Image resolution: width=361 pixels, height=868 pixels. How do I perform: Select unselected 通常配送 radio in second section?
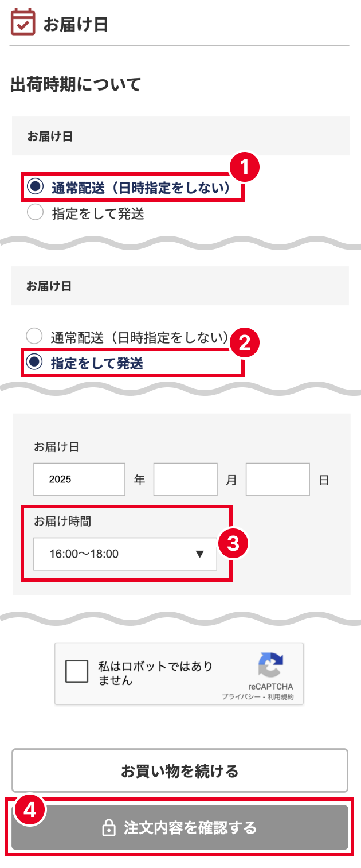35,336
